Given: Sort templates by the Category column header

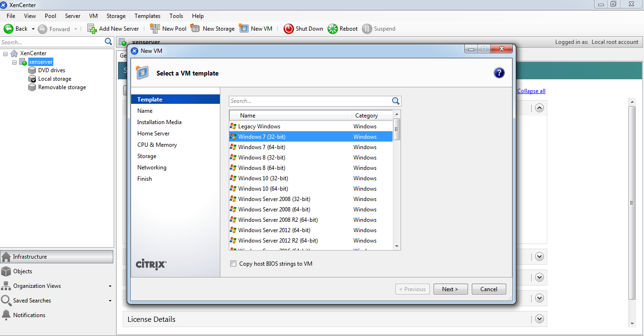Looking at the screenshot, I should coord(372,116).
